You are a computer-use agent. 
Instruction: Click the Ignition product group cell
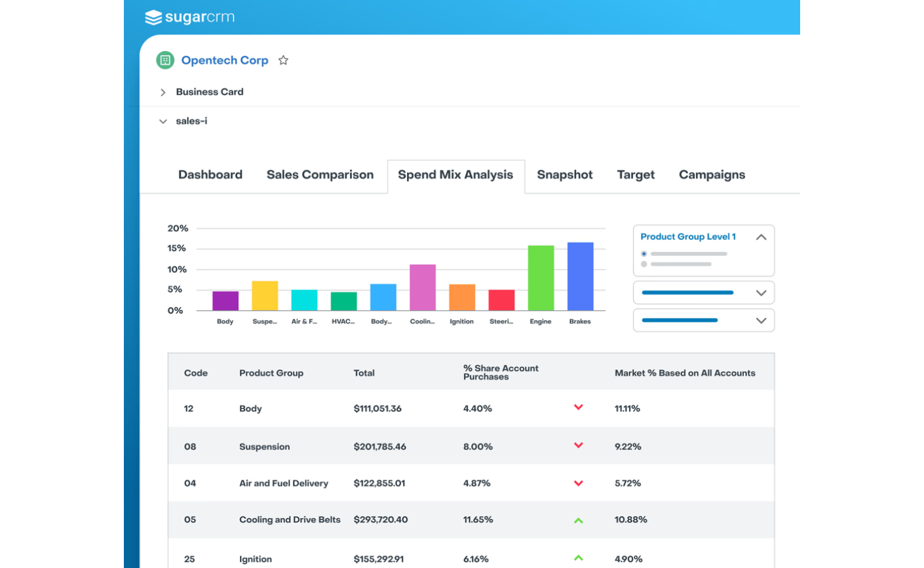point(256,559)
